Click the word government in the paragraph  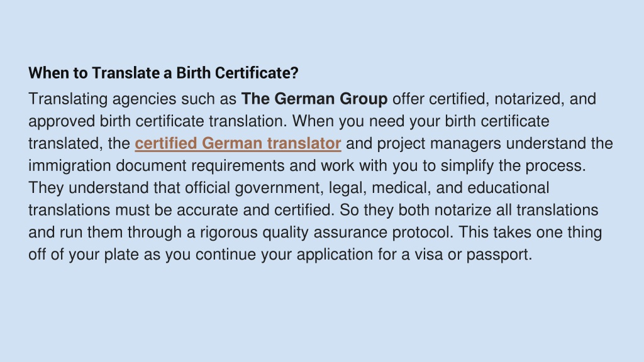pos(279,189)
